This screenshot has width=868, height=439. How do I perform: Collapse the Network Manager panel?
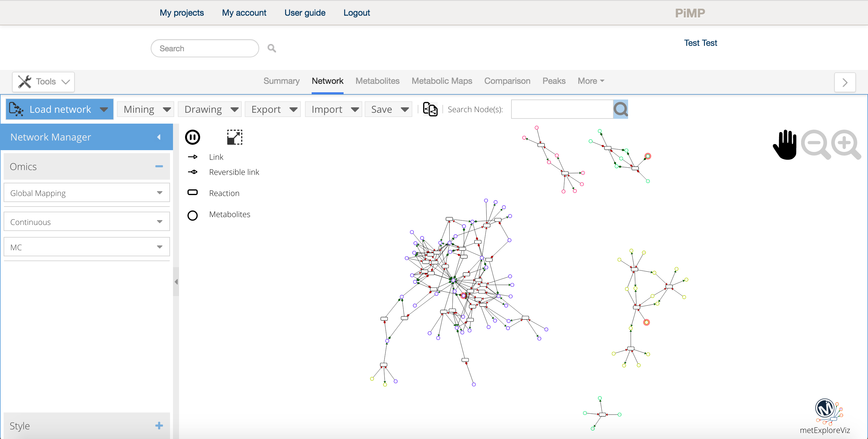[x=159, y=137]
